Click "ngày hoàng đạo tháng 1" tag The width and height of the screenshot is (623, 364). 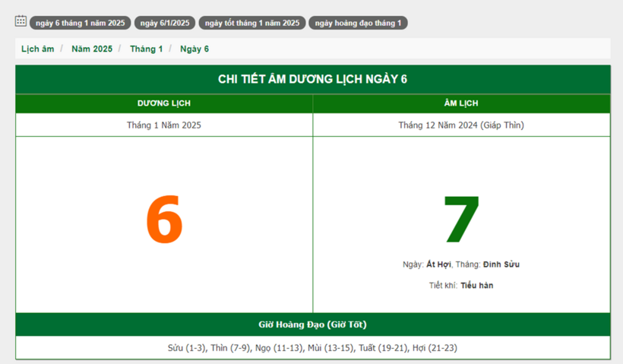(358, 23)
